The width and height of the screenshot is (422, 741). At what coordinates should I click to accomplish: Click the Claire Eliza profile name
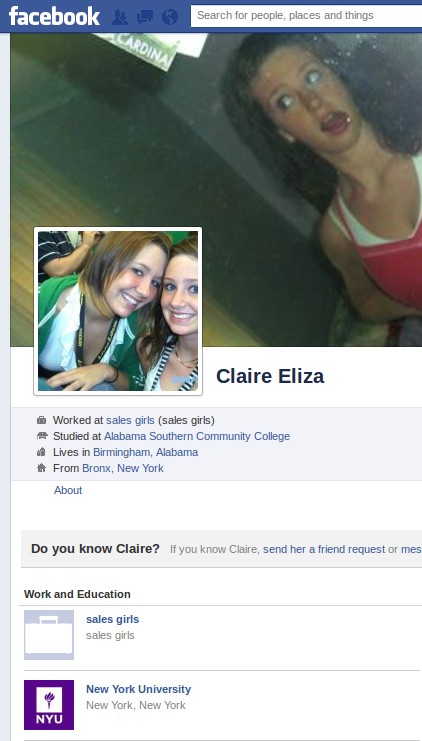[270, 376]
